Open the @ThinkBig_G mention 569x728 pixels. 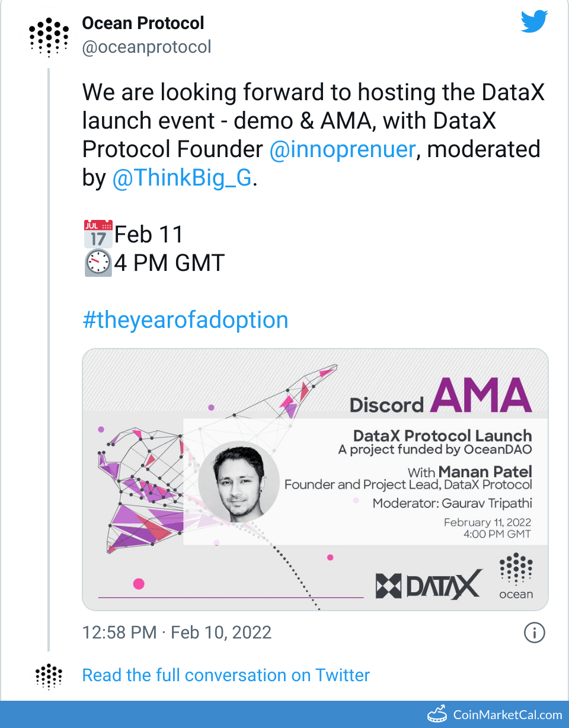[x=182, y=178]
